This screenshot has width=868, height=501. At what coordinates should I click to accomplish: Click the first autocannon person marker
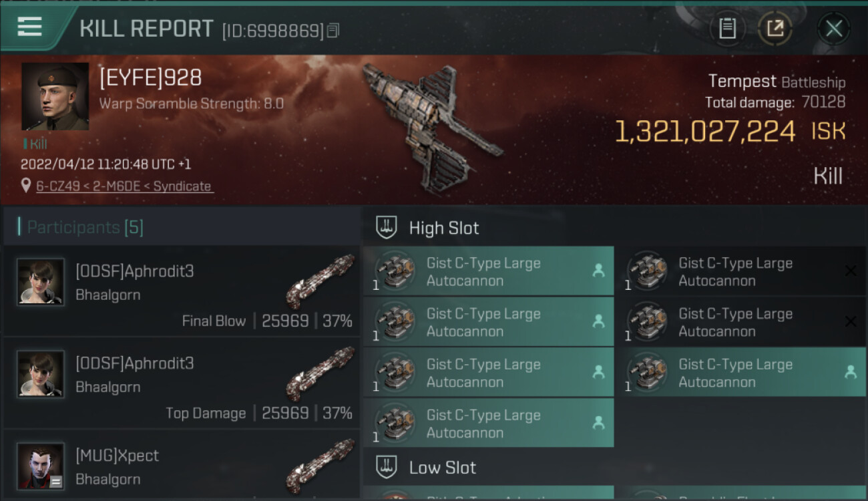pos(598,271)
